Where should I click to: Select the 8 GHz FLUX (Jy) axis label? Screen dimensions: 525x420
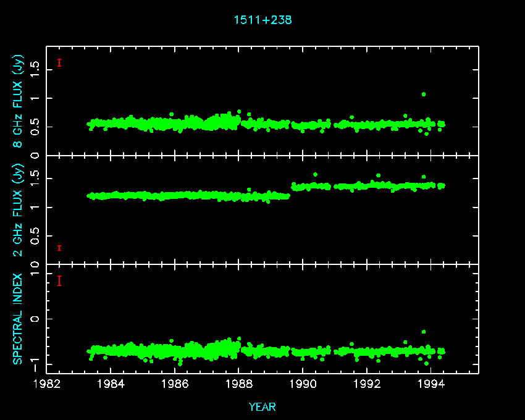[x=18, y=101]
